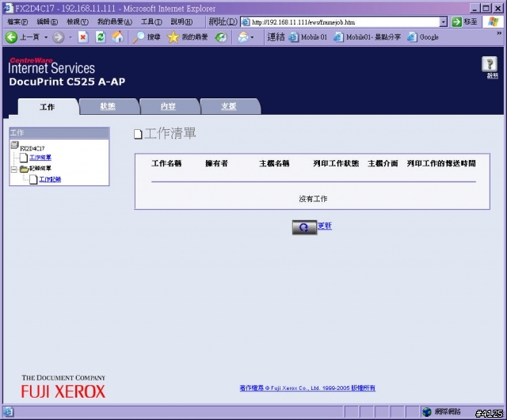Click the owner column header in job table
The width and height of the screenshot is (507, 420).
coord(216,163)
